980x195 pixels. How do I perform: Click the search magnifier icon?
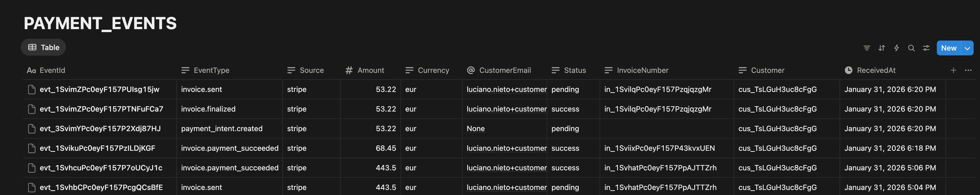click(911, 48)
